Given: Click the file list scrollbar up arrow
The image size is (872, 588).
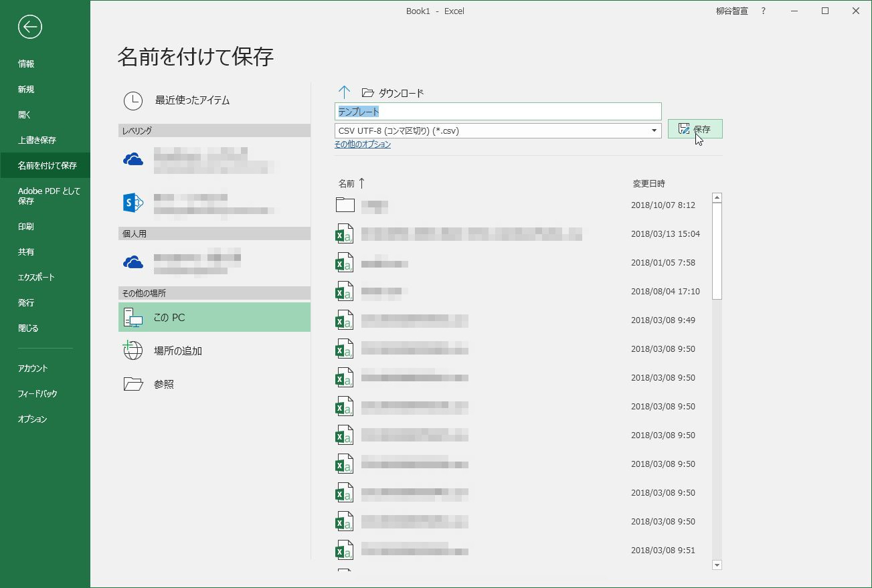Looking at the screenshot, I should 717,198.
